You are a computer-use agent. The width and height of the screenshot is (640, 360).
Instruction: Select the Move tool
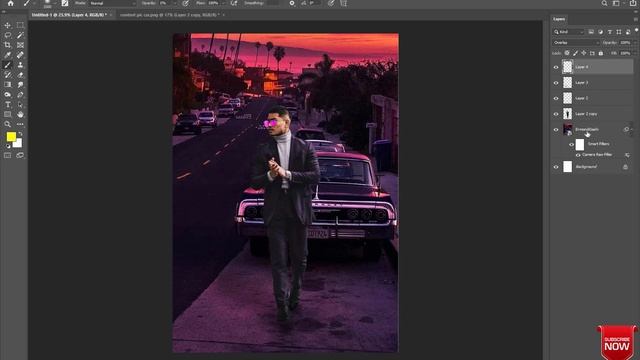pos(7,25)
